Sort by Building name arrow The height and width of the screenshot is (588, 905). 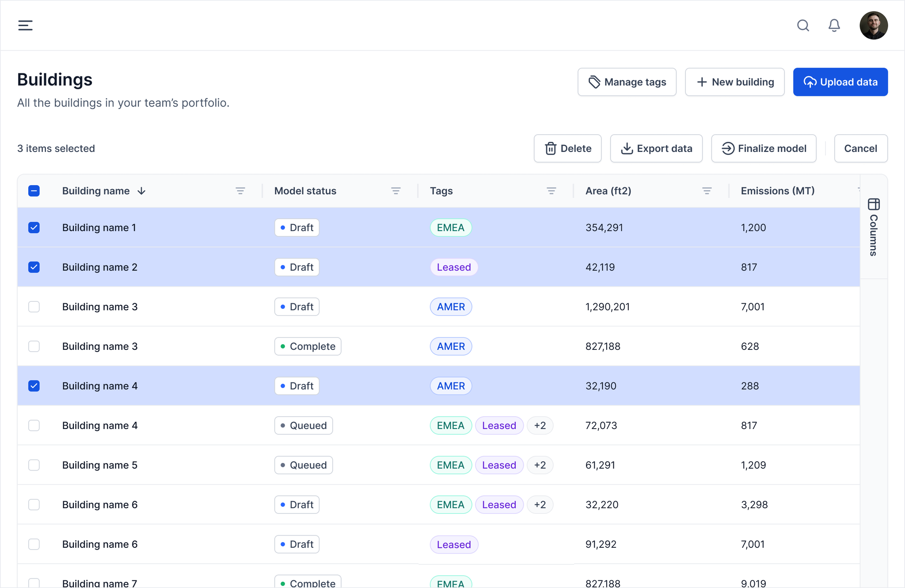(141, 191)
